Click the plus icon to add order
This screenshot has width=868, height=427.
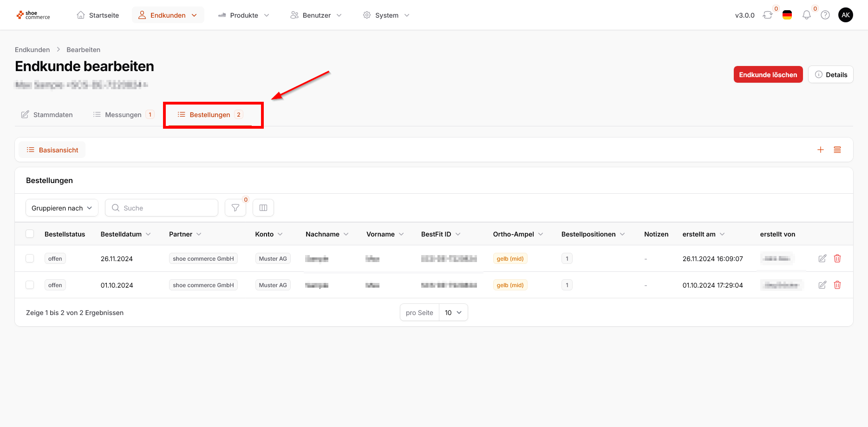point(821,150)
